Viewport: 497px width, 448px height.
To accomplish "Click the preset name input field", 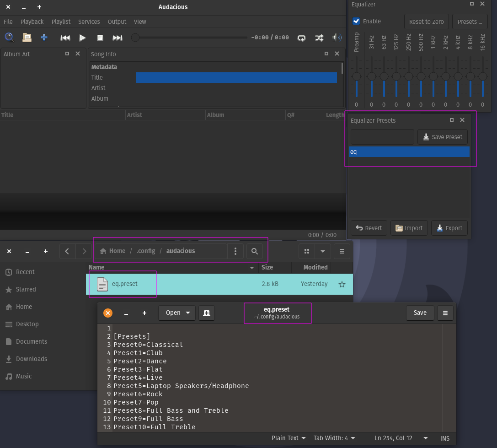I will pos(382,137).
